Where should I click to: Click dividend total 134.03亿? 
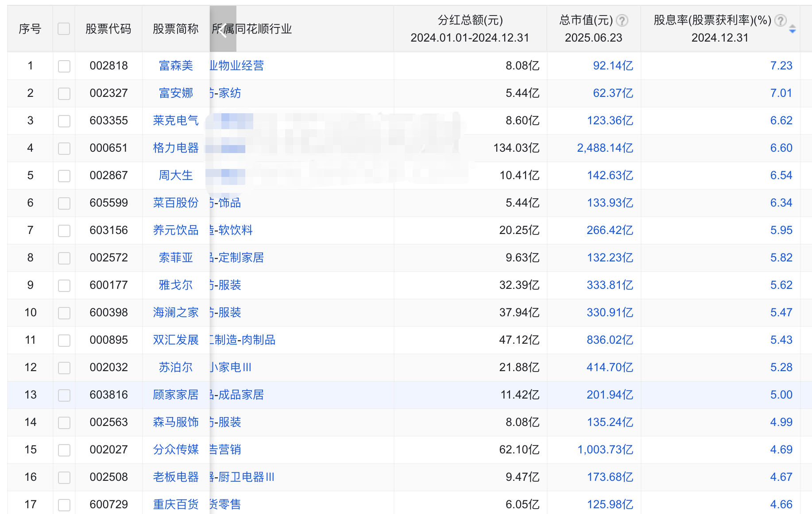(x=516, y=148)
